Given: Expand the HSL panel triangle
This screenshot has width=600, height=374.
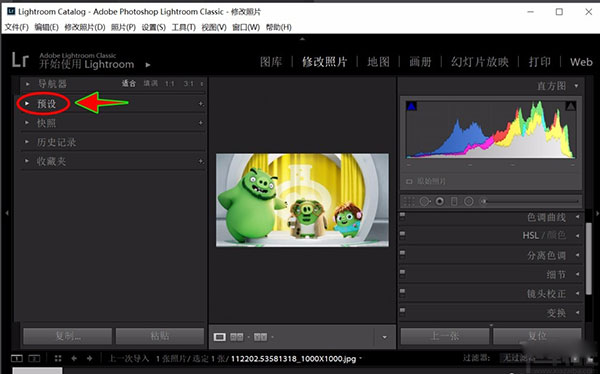Looking at the screenshot, I should click(577, 235).
